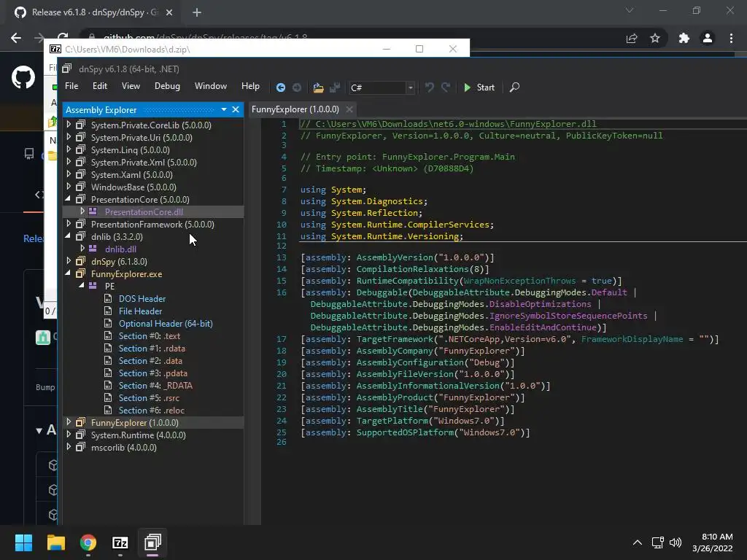Close the FunnyExplorer (1.0.0.0) tab
Screen dimensions: 747x560
[x=349, y=109]
